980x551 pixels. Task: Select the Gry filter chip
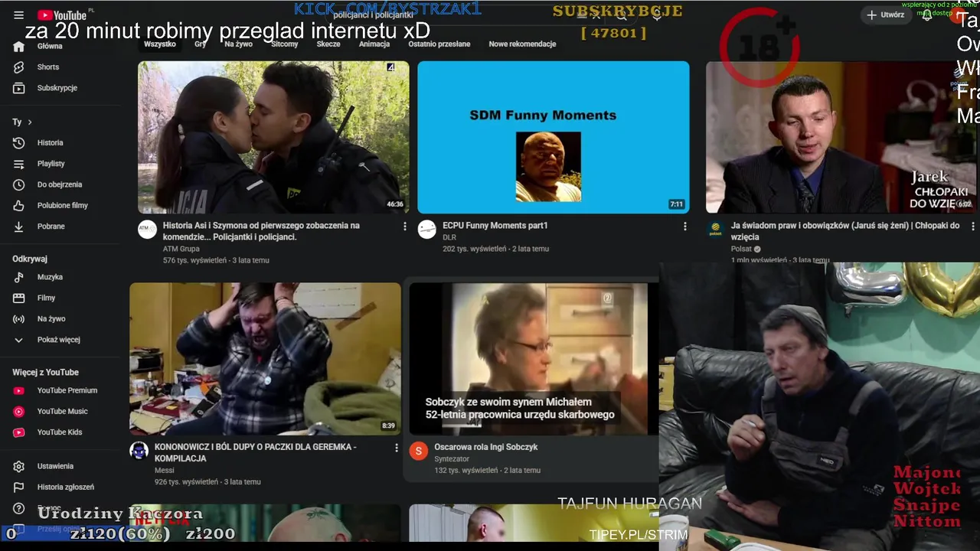(x=201, y=44)
